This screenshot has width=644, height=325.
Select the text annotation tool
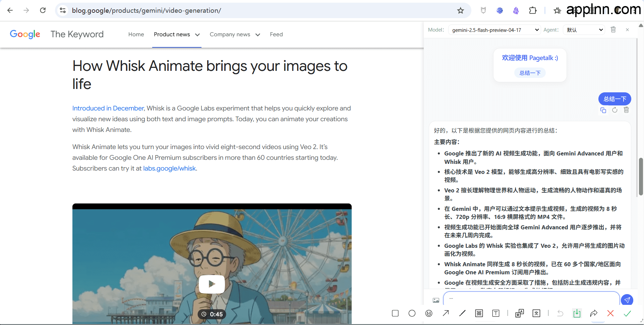[496, 313]
